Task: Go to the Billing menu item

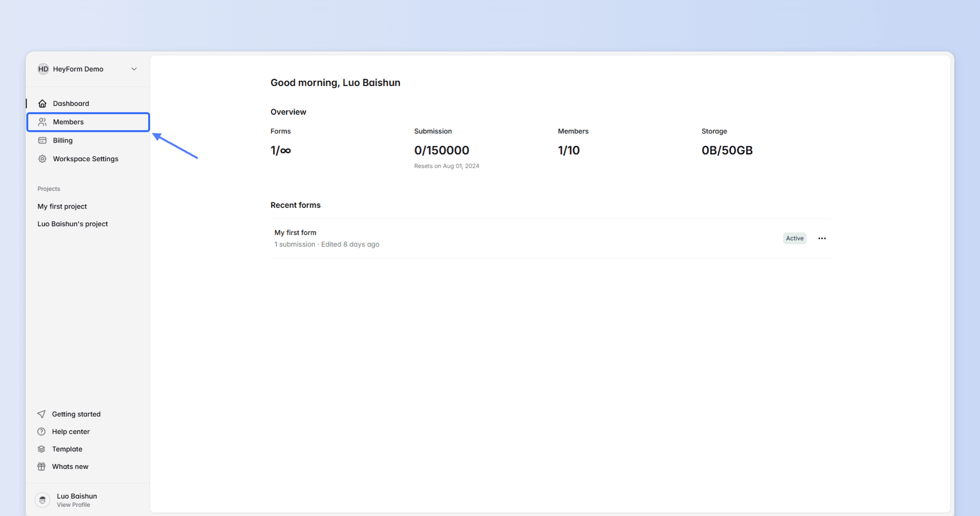Action: [63, 140]
